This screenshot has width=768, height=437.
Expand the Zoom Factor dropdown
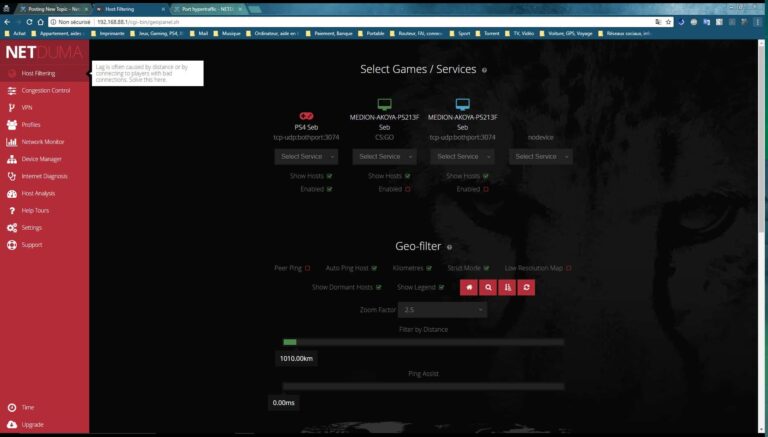coord(442,310)
